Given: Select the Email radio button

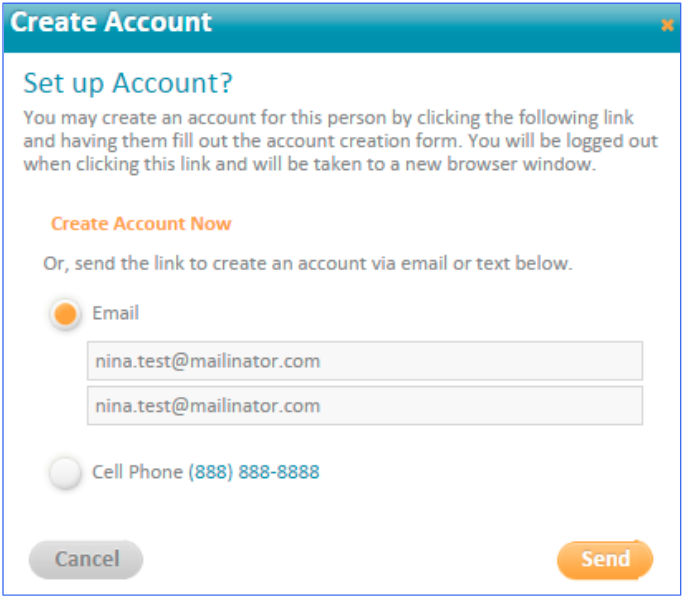Looking at the screenshot, I should click(65, 314).
